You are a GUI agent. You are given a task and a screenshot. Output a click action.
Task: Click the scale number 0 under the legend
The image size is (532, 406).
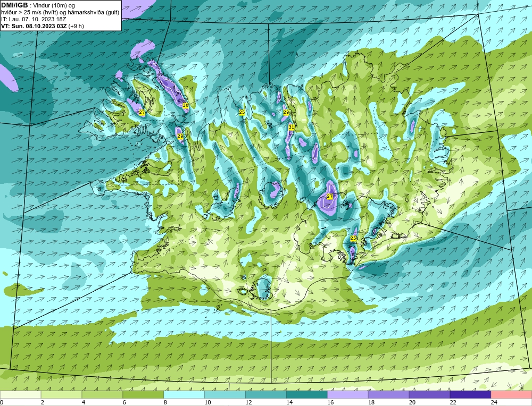point(2,402)
